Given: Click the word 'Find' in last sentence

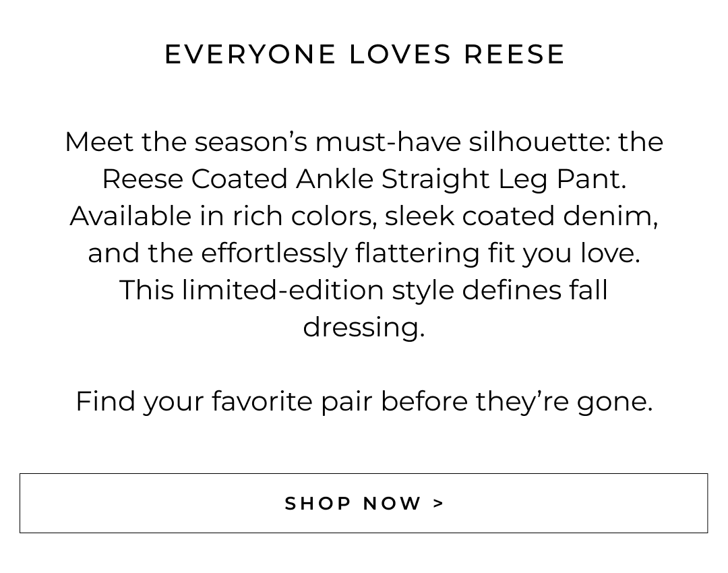Looking at the screenshot, I should (104, 402).
